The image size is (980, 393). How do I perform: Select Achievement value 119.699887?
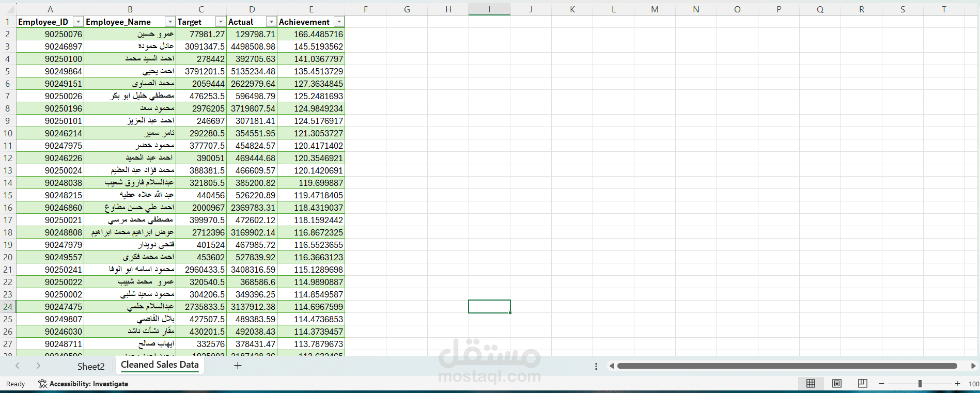pyautogui.click(x=311, y=183)
